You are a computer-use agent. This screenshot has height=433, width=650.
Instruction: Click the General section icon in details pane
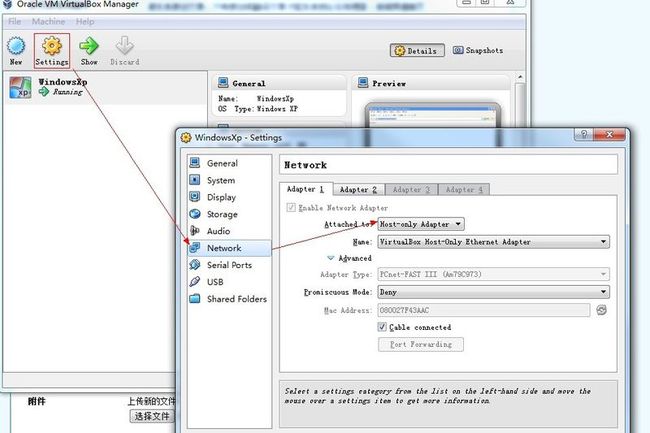point(223,82)
